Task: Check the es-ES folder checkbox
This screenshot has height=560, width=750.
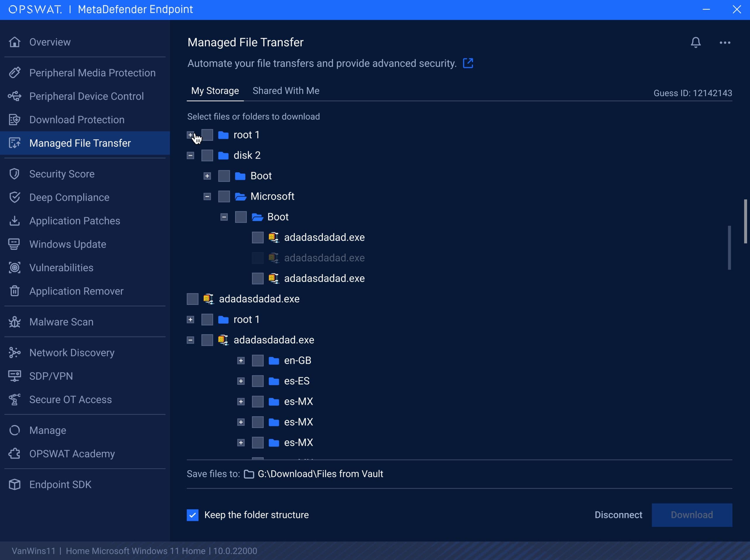Action: [258, 381]
